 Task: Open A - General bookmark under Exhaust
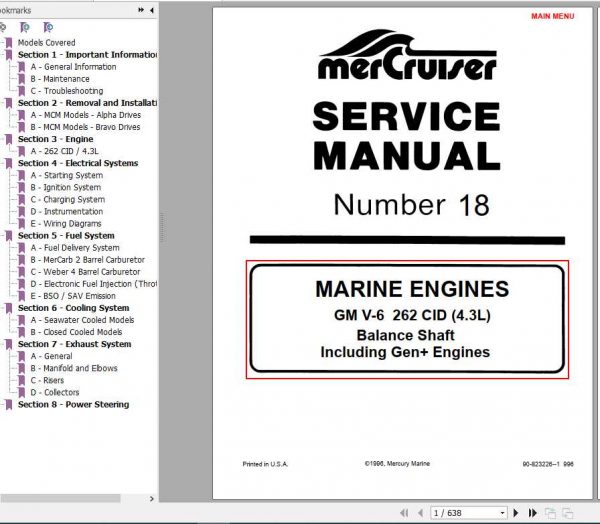[51, 356]
